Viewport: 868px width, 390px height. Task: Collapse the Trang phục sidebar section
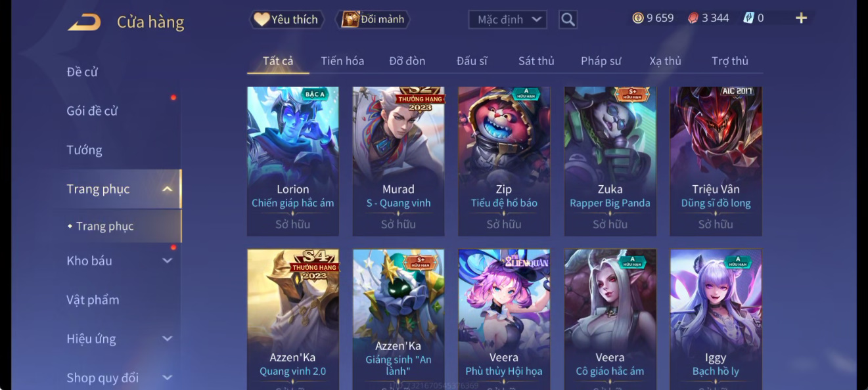coord(168,189)
